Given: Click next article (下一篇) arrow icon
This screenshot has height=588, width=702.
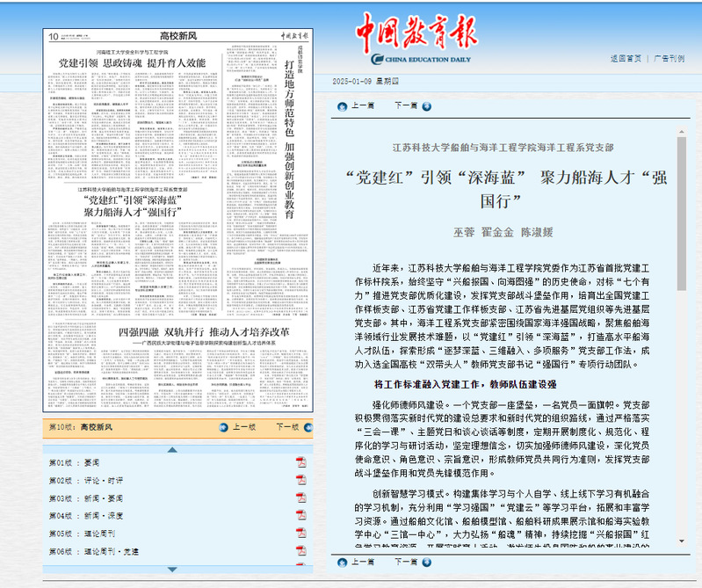Looking at the screenshot, I should pos(426,105).
